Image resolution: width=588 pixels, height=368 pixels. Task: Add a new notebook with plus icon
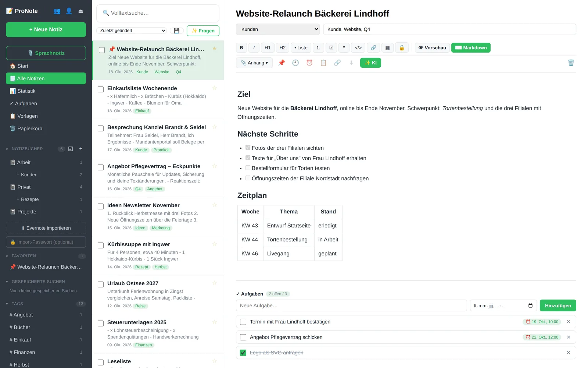81,149
